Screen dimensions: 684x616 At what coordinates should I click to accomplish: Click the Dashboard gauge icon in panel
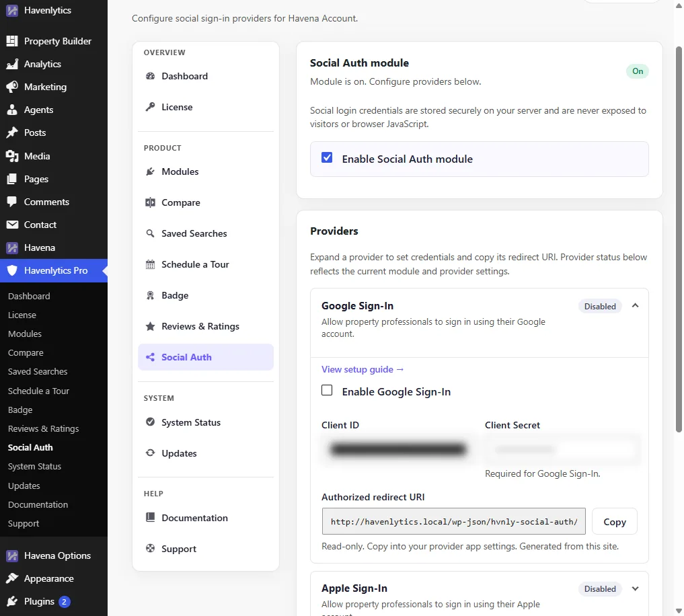click(x=150, y=76)
